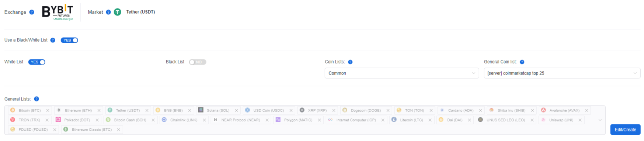
Task: Click the Exchange help question icon
Action: tap(32, 12)
